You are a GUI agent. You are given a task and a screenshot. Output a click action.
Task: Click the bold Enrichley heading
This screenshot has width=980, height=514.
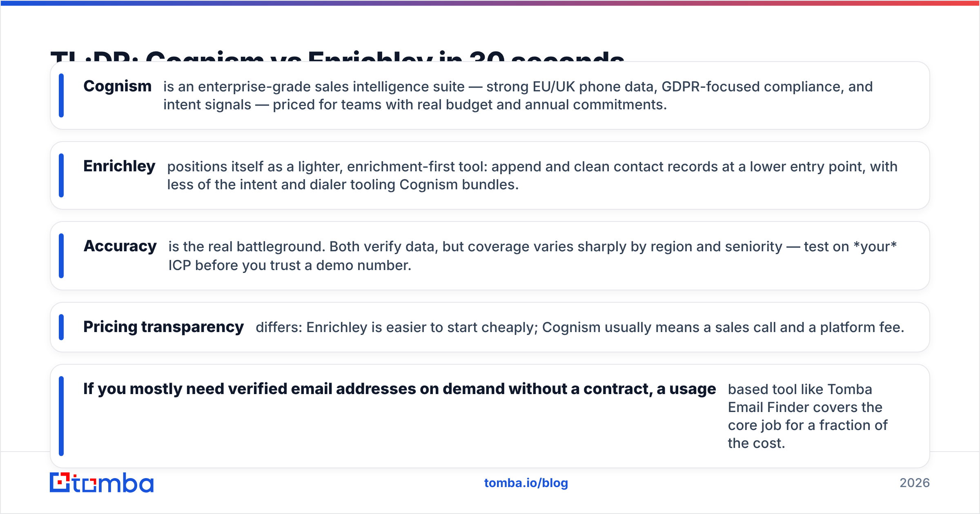click(x=119, y=166)
